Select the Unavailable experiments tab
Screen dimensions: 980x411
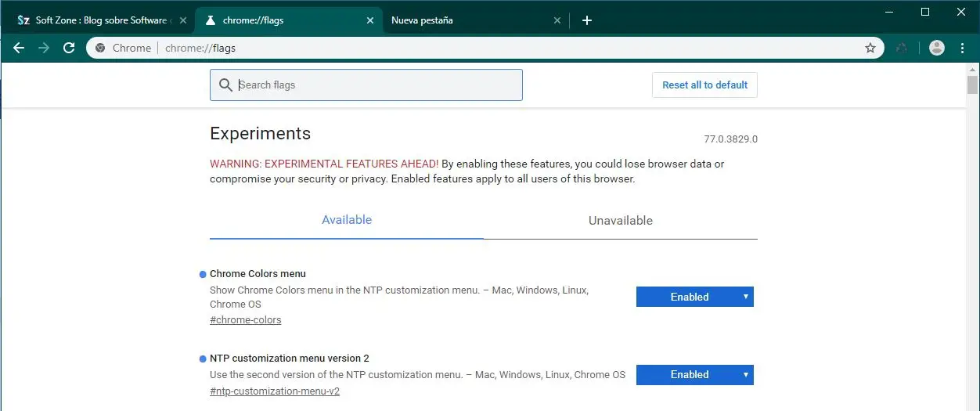pyautogui.click(x=620, y=221)
